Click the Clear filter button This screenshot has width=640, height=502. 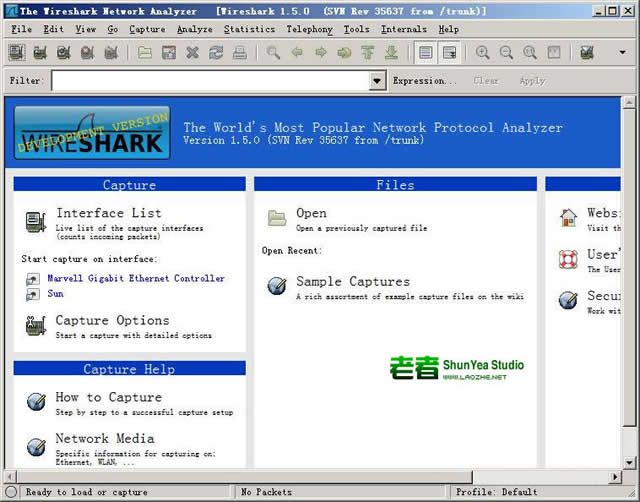pos(486,81)
